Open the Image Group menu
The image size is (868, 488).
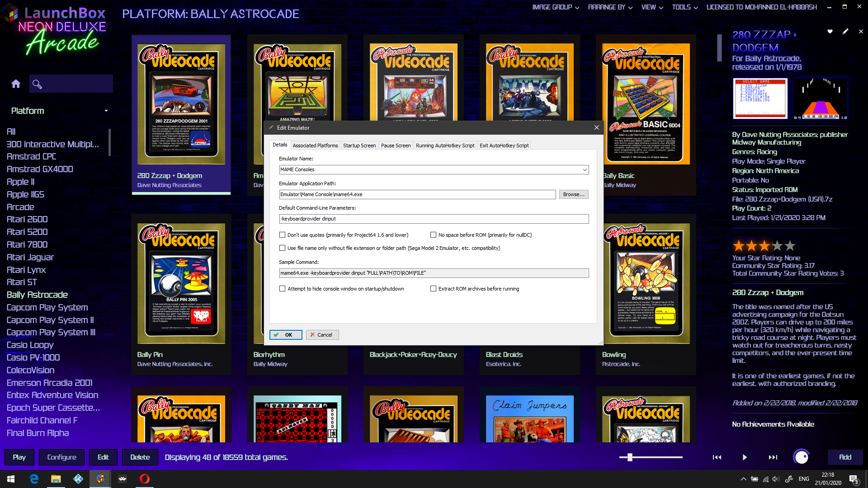[556, 7]
